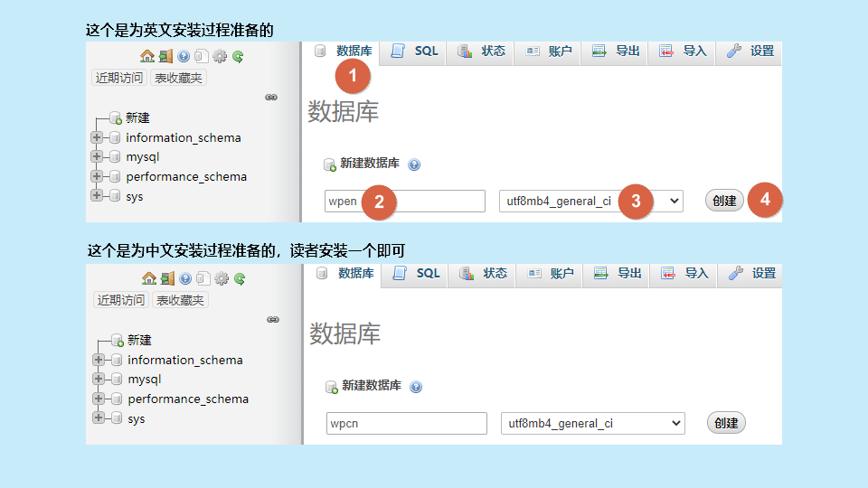Screen dimensions: 868x488
Task: Click help icon beside 新建数据库 in upper panel
Action: point(414,164)
